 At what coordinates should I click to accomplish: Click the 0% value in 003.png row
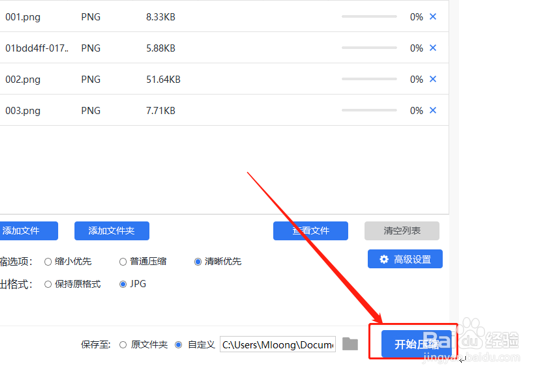point(416,111)
